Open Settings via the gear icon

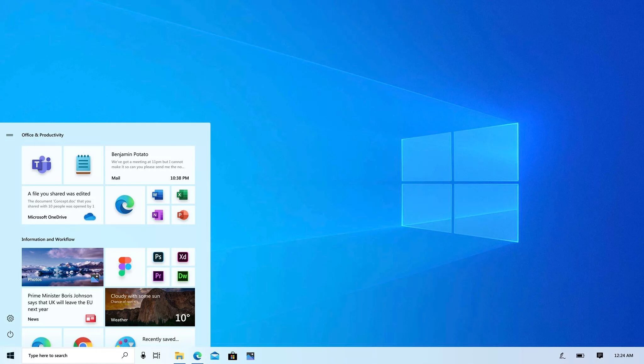pos(10,318)
